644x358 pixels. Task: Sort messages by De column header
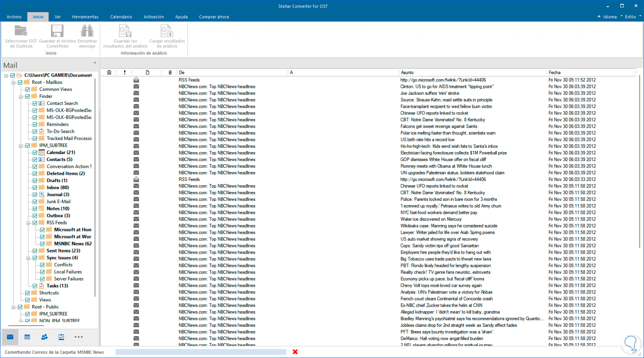233,72
